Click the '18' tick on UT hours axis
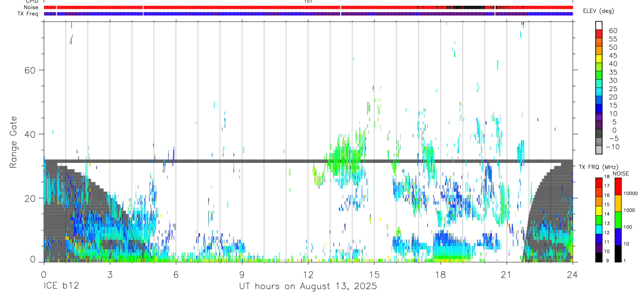 click(440, 274)
